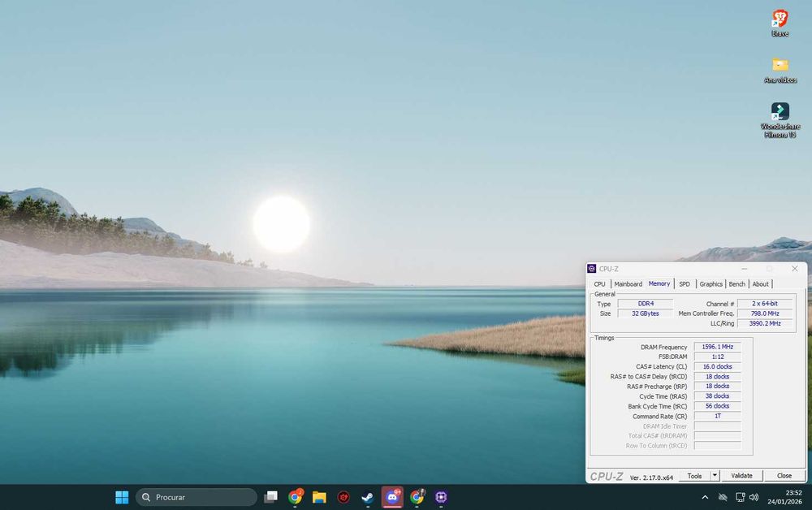The width and height of the screenshot is (812, 510).
Task: Open Steam from the taskbar
Action: (x=368, y=497)
